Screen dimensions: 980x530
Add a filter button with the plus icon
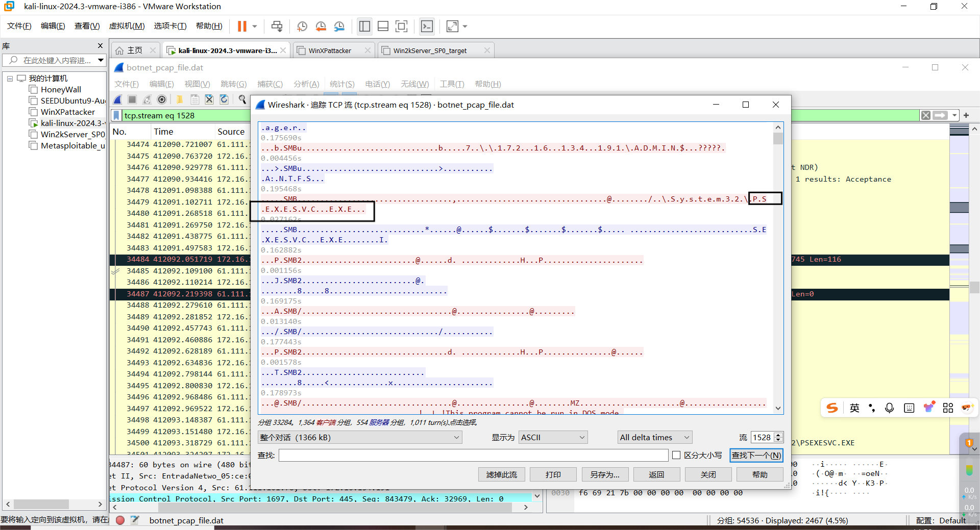[966, 115]
